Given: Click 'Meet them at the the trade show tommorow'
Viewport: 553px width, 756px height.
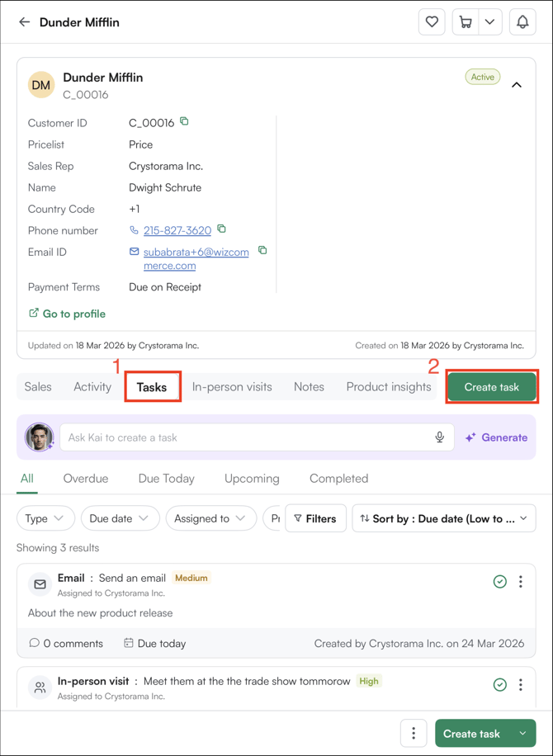Looking at the screenshot, I should (x=247, y=681).
